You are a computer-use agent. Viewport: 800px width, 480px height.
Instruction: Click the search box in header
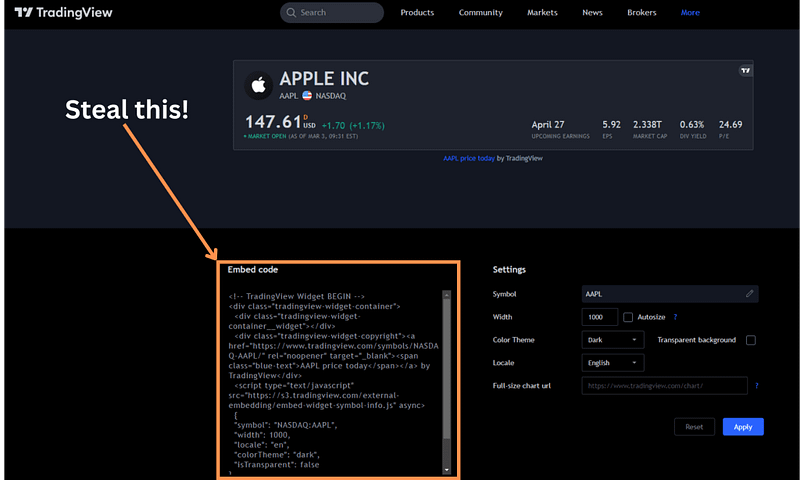pyautogui.click(x=332, y=12)
